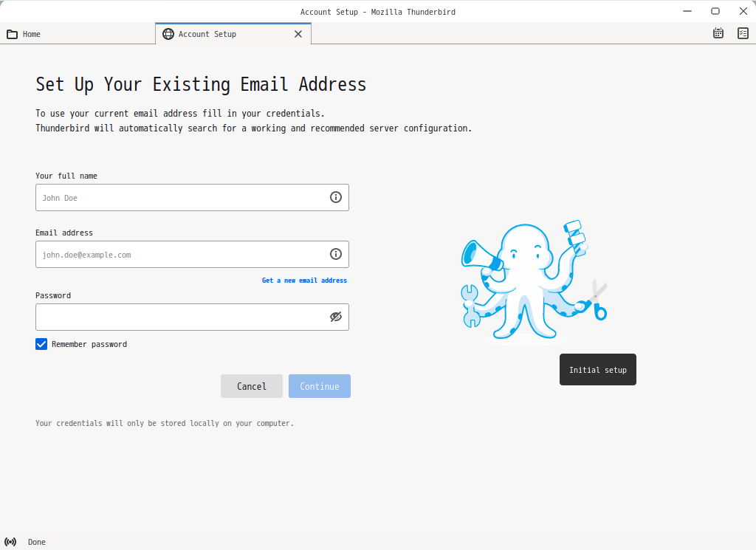
Task: Uncheck the Remember password checkbox
Action: [x=41, y=344]
